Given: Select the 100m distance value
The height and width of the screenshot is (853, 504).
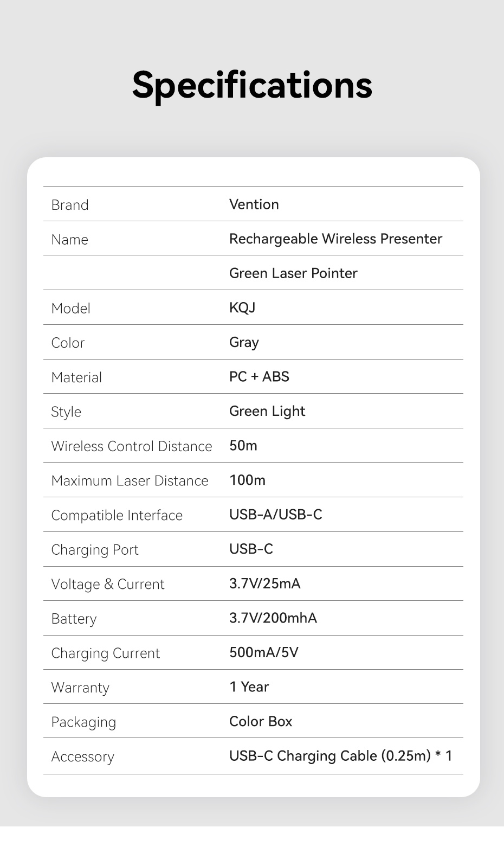Looking at the screenshot, I should point(247,480).
